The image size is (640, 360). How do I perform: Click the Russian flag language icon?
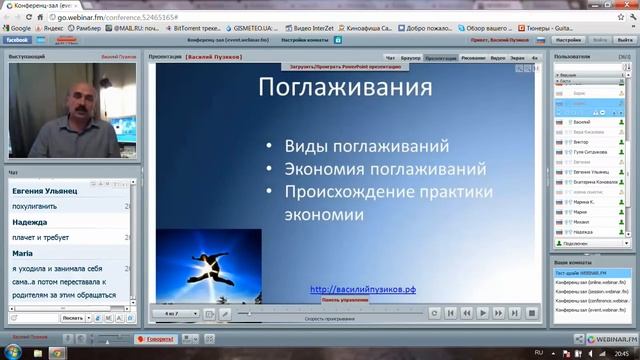point(540,40)
